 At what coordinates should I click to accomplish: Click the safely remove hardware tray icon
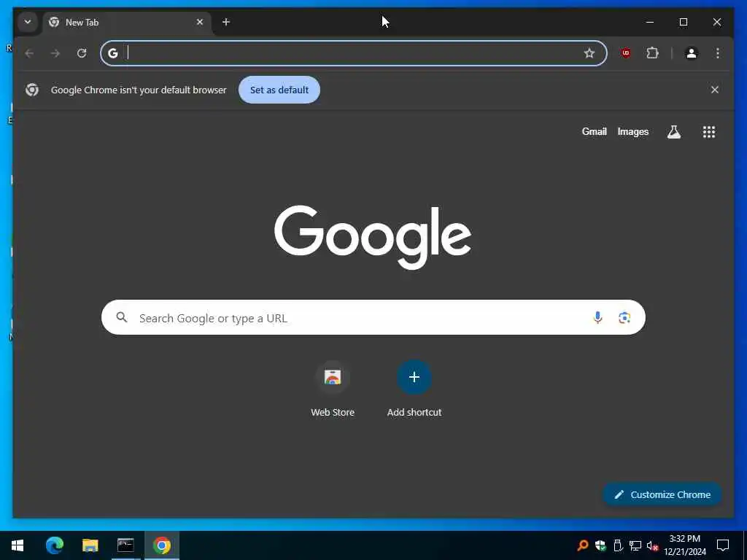click(618, 545)
